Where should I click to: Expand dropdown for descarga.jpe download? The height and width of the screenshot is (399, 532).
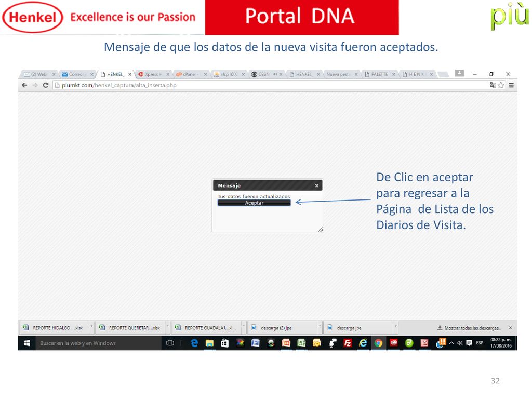[395, 327]
